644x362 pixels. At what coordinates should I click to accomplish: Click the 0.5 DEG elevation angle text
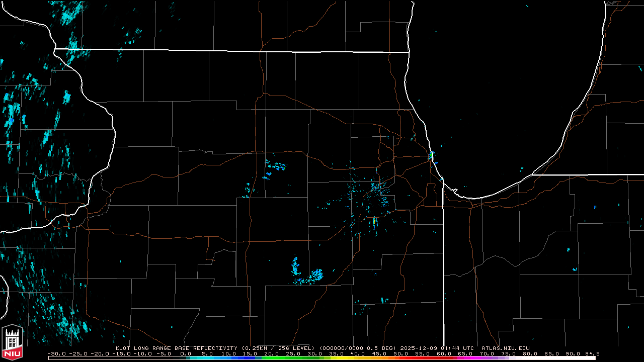pyautogui.click(x=383, y=348)
